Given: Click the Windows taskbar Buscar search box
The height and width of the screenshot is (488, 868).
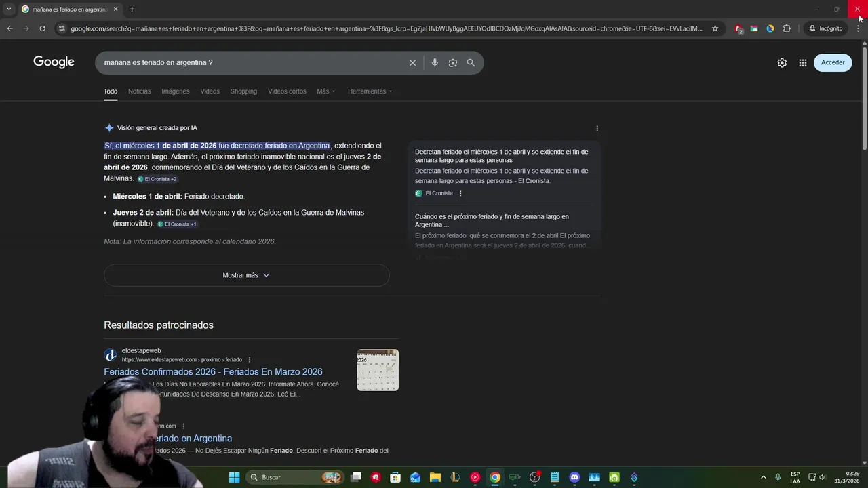Looking at the screenshot, I should tap(294, 477).
